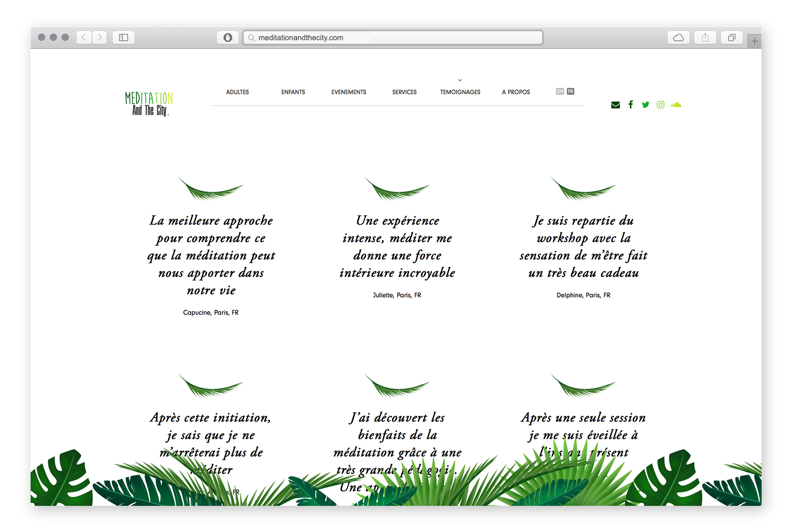Viewport: 790px width, 532px height.
Task: Click the Meditation And The City logo
Action: (149, 104)
